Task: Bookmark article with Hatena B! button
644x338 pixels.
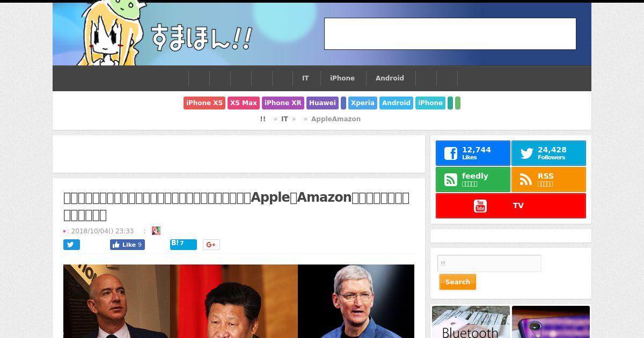Action: click(183, 245)
